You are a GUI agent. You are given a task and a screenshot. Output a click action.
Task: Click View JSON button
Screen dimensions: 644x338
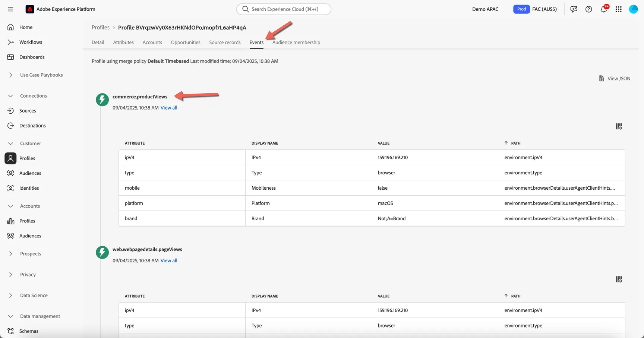click(x=615, y=78)
